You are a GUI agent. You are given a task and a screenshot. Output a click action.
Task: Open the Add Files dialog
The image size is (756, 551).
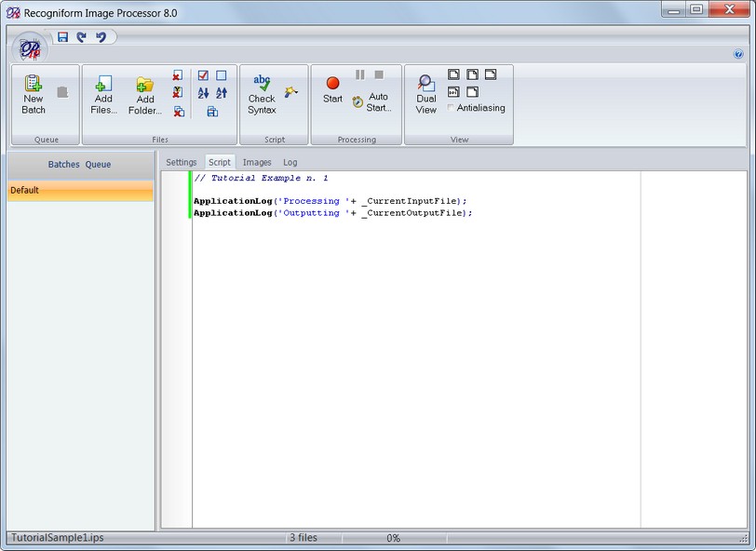point(103,95)
